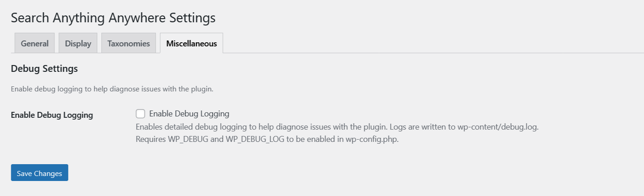Select the Miscellaneous tab
644x196 pixels.
pos(191,44)
